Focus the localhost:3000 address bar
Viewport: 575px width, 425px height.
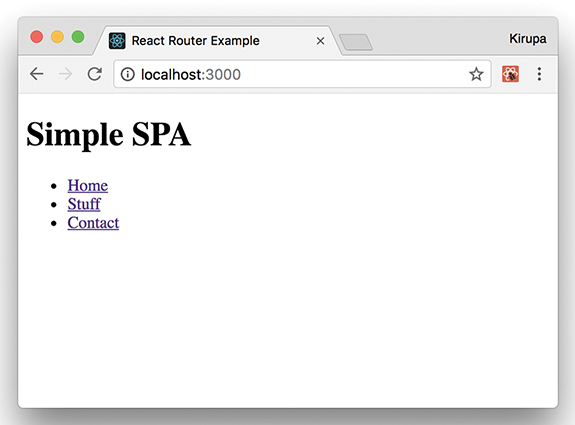pos(302,74)
